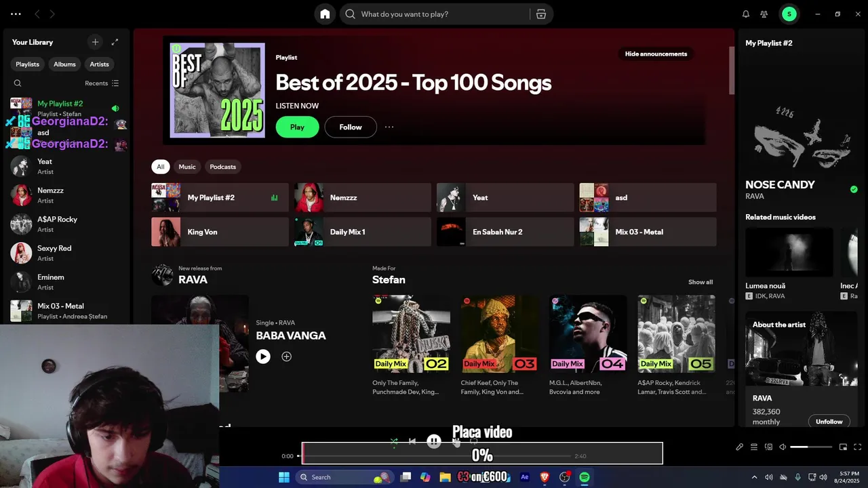Open asd playlist shortcut tile
Viewport: 868px width, 488px height.
tap(648, 197)
